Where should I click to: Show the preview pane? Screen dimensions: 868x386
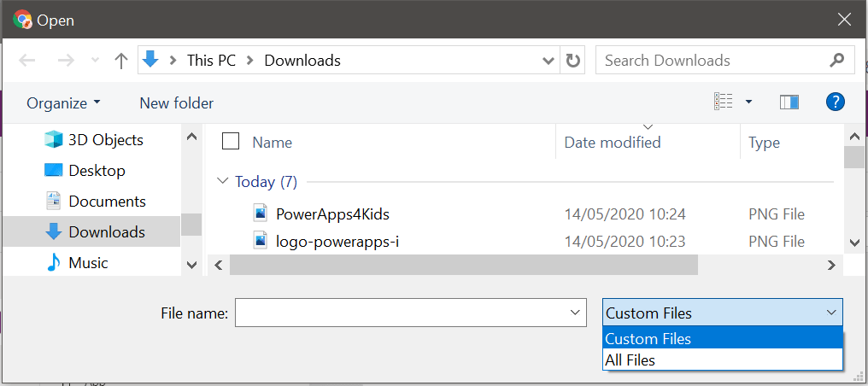pos(789,102)
